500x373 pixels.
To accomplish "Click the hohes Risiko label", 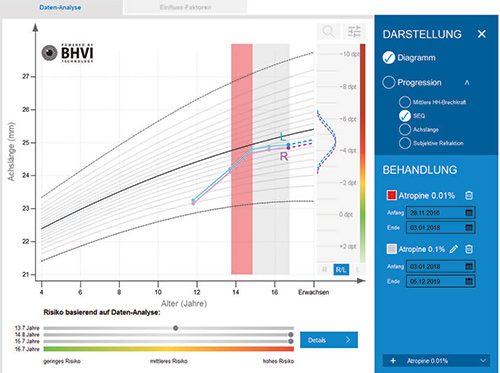I will (x=278, y=361).
